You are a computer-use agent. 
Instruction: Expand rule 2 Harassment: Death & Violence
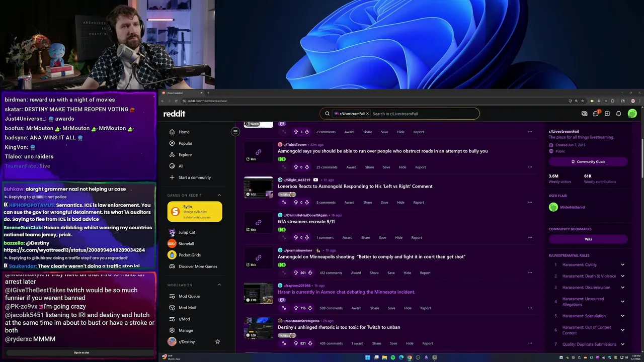622,276
